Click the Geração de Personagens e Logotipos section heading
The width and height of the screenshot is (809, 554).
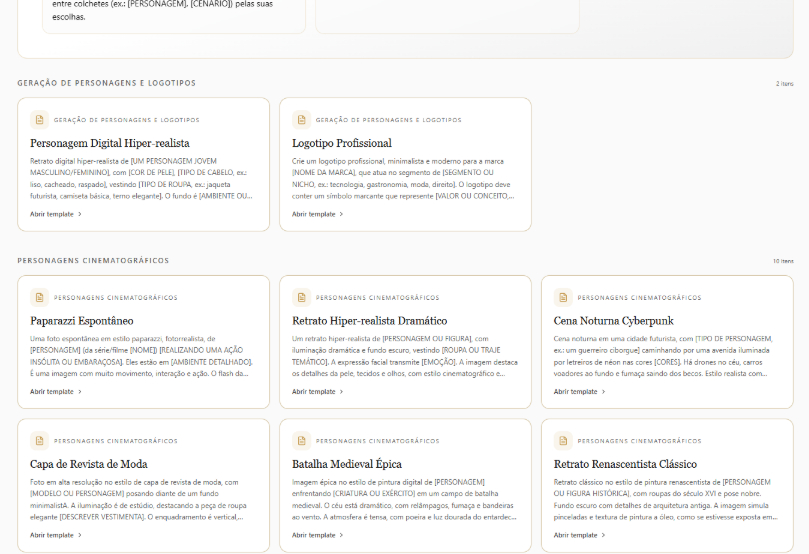coord(107,83)
